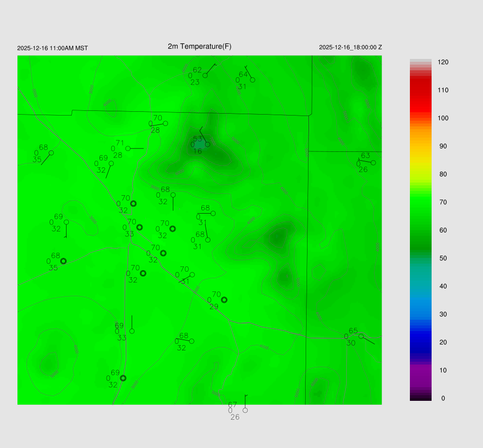Viewport: 483px width, 448px height.
Task: Click the 2m Temperature(F) map title
Action: 200,46
